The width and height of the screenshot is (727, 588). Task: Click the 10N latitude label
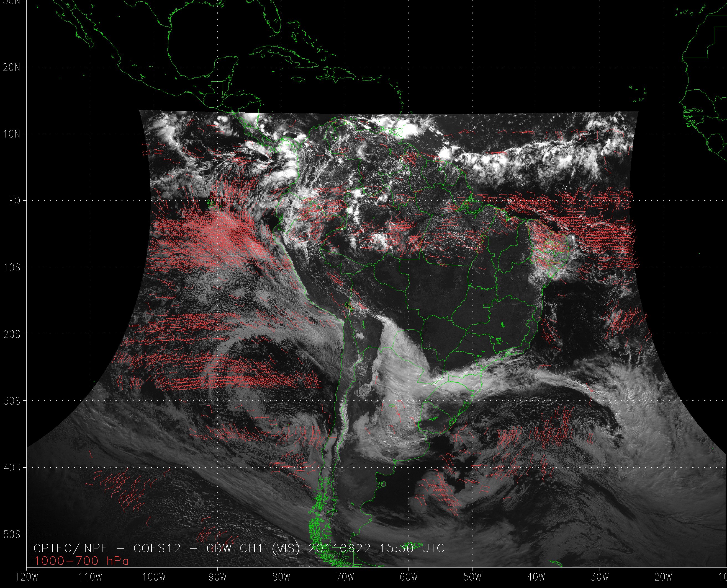pos(12,134)
